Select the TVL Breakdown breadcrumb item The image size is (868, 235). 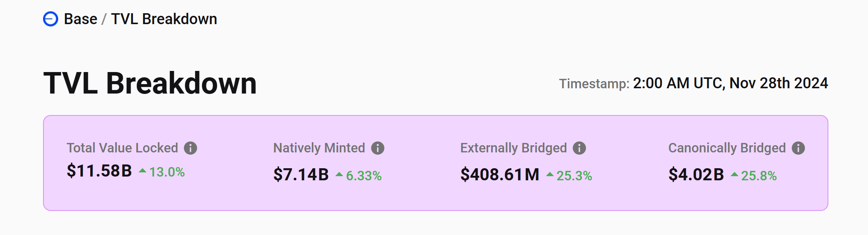[x=164, y=19]
